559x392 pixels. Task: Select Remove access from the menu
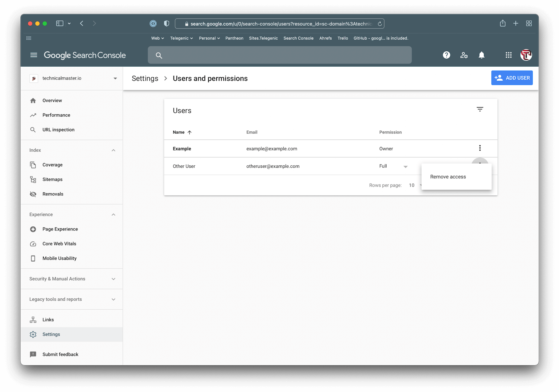click(x=448, y=177)
